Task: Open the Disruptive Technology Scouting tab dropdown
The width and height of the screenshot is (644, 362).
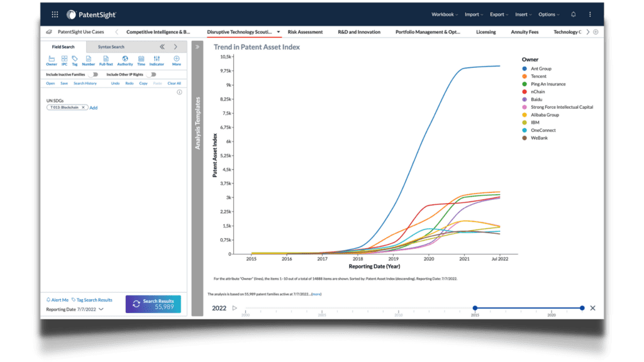Action: tap(277, 31)
